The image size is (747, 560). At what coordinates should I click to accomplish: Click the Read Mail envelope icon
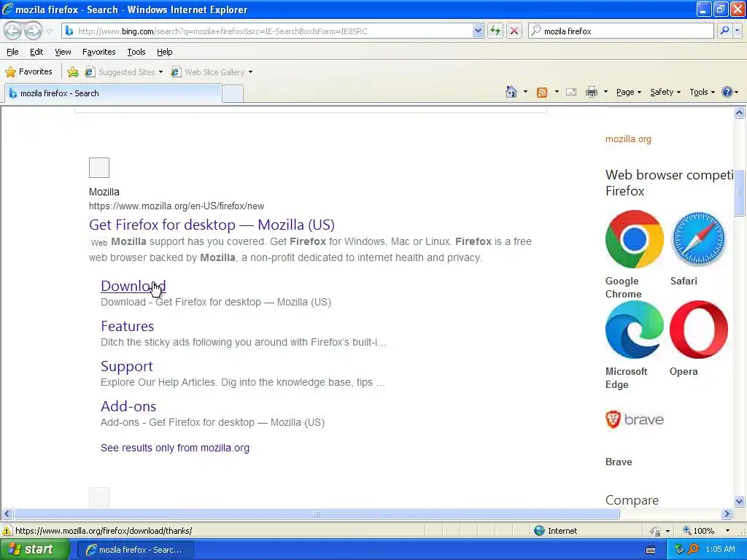[571, 92]
